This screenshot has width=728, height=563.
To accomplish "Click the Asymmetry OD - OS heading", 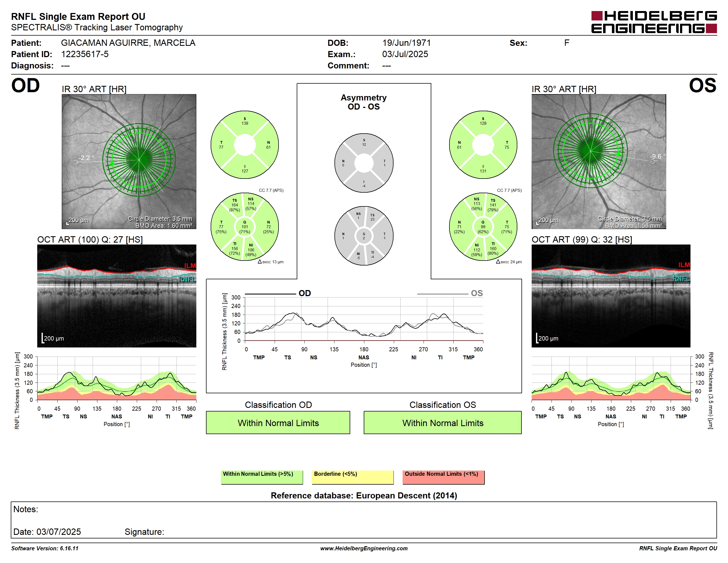I will point(364,102).
